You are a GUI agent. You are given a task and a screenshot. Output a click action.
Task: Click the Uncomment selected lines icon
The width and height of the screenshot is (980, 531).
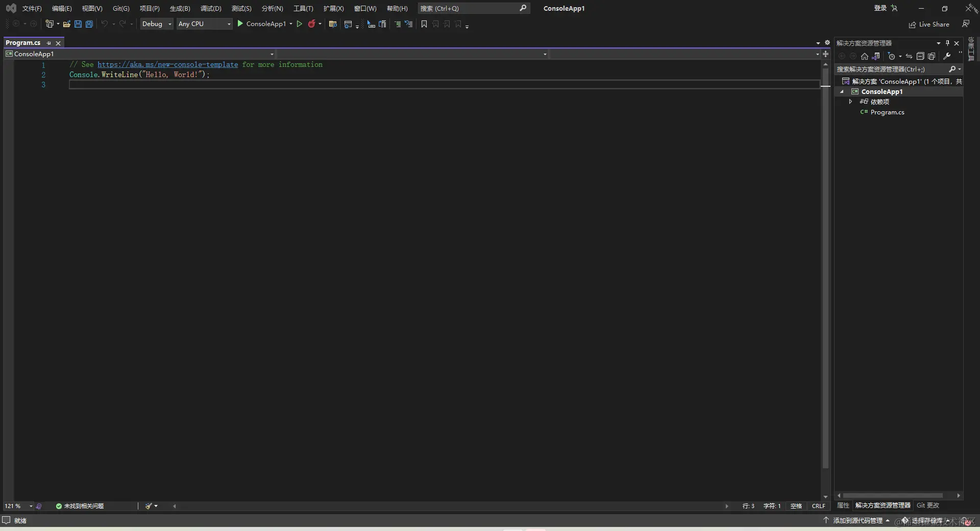click(x=409, y=24)
